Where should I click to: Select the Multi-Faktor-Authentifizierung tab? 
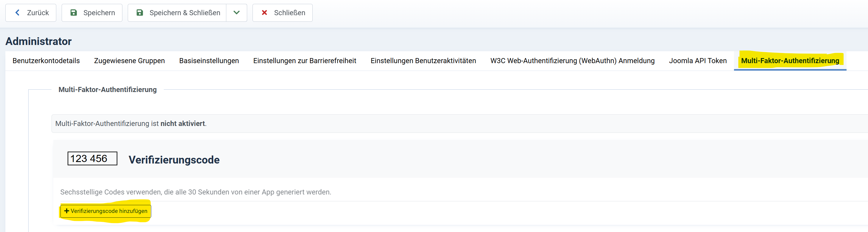tap(790, 61)
